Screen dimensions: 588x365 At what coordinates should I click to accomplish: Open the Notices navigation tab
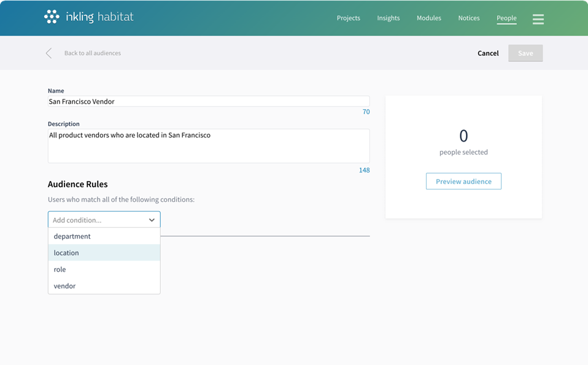click(x=468, y=18)
